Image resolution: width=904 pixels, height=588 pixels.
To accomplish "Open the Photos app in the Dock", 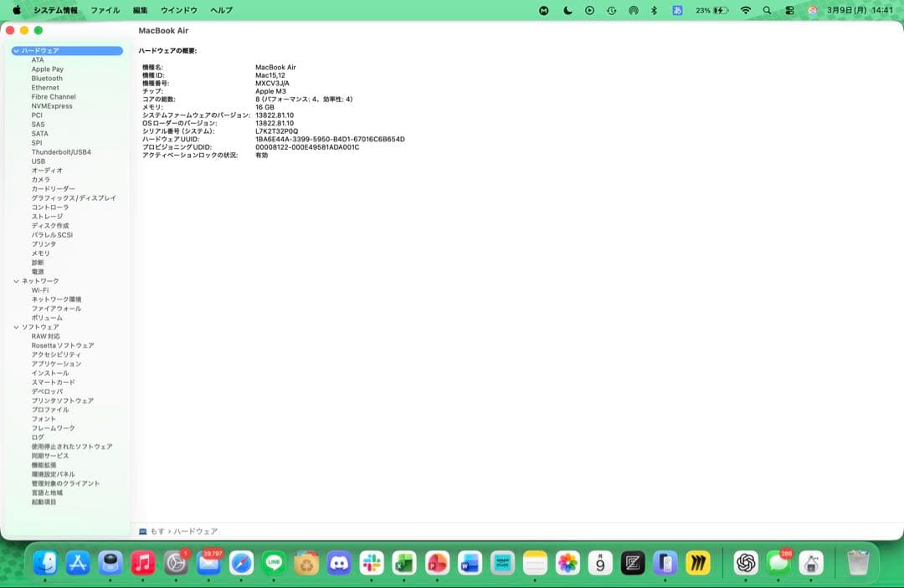I will 568,563.
